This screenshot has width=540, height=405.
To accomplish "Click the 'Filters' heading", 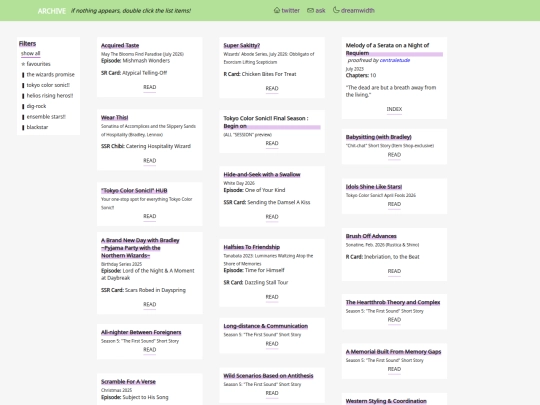I will [27, 43].
